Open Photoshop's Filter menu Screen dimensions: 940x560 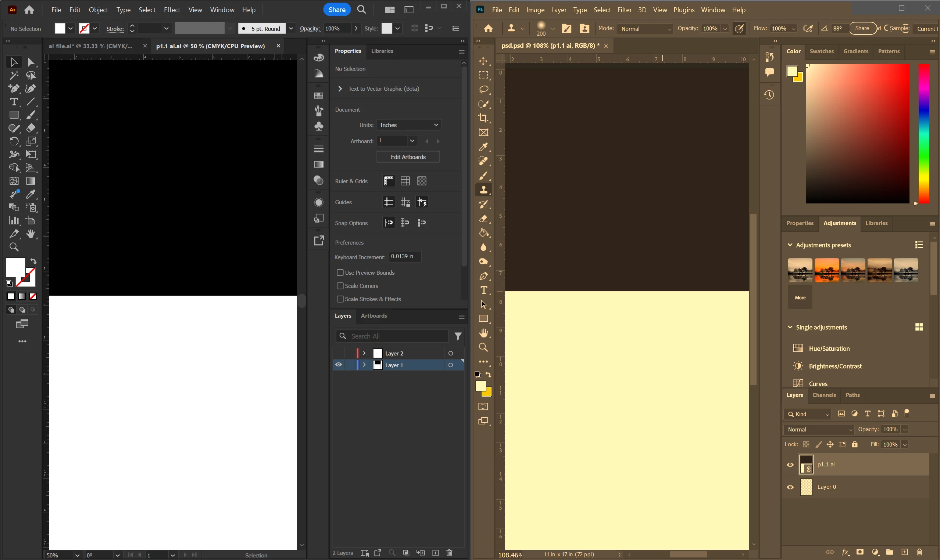click(624, 10)
